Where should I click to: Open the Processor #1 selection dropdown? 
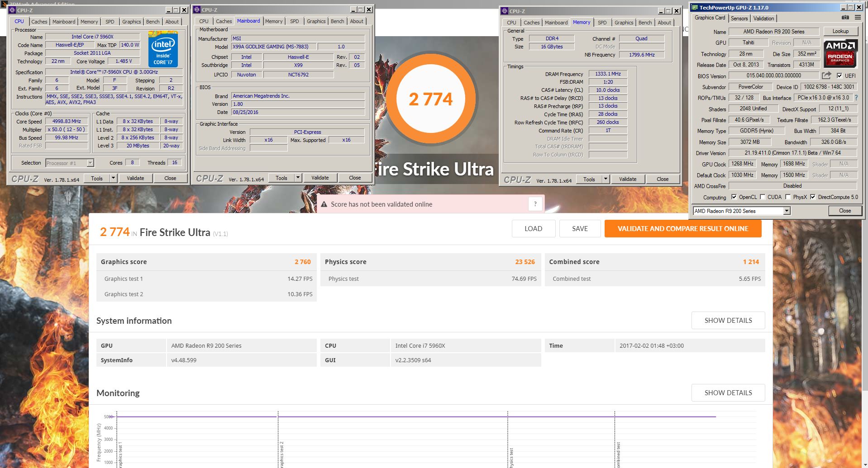[90, 163]
